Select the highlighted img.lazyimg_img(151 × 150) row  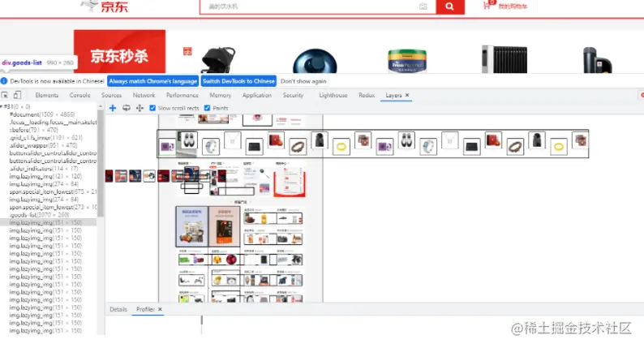(x=49, y=222)
